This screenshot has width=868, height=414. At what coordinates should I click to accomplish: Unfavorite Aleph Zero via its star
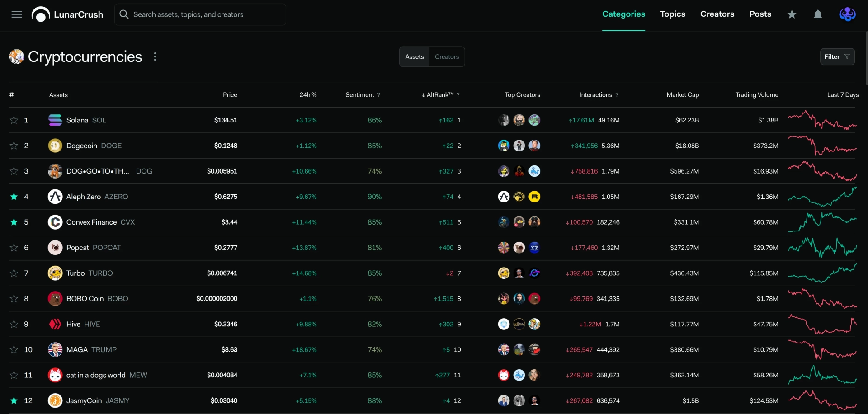pos(14,197)
